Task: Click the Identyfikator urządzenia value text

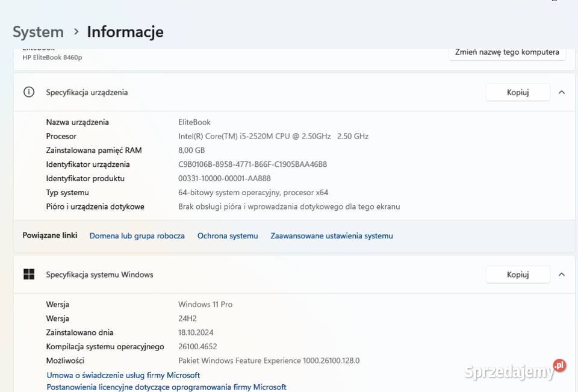Action: (252, 164)
